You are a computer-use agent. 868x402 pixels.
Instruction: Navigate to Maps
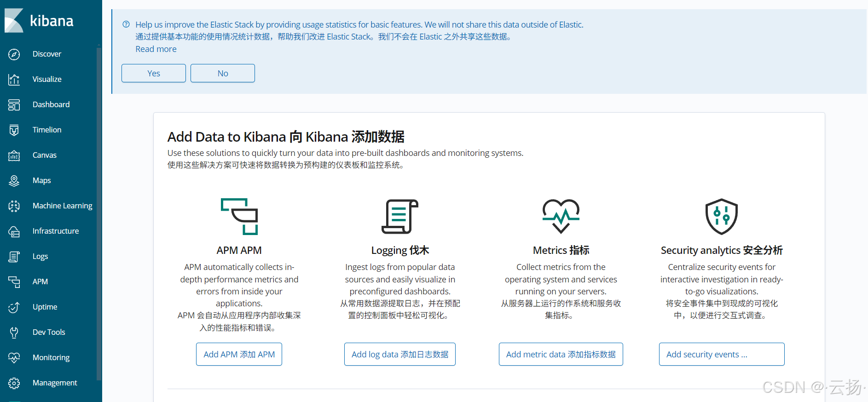click(42, 180)
